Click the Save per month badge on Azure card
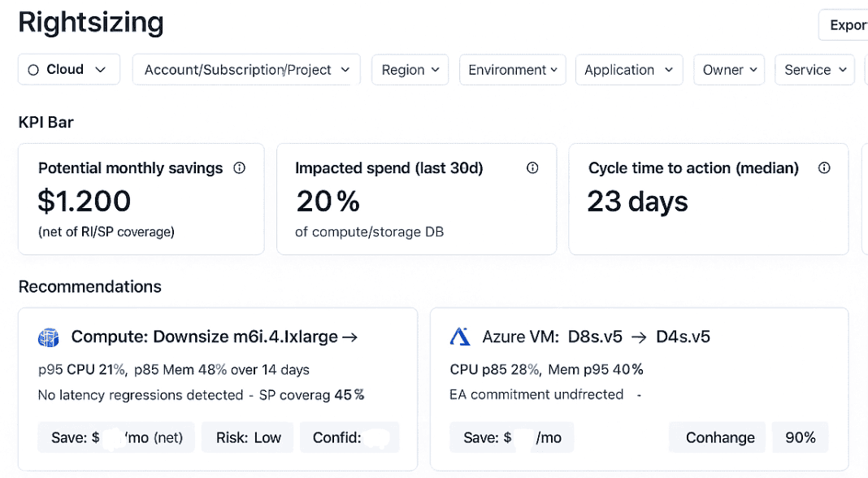This screenshot has height=478, width=868. click(x=511, y=437)
